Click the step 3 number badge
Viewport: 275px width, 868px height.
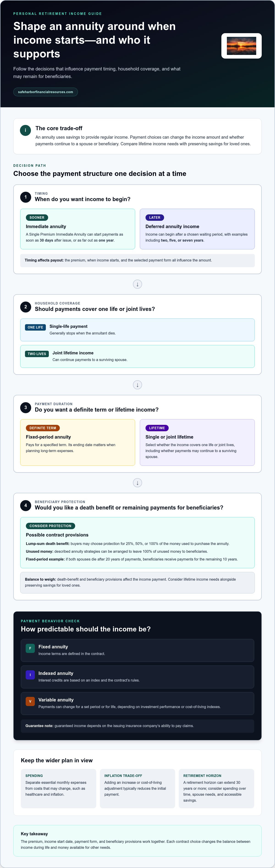(26, 407)
